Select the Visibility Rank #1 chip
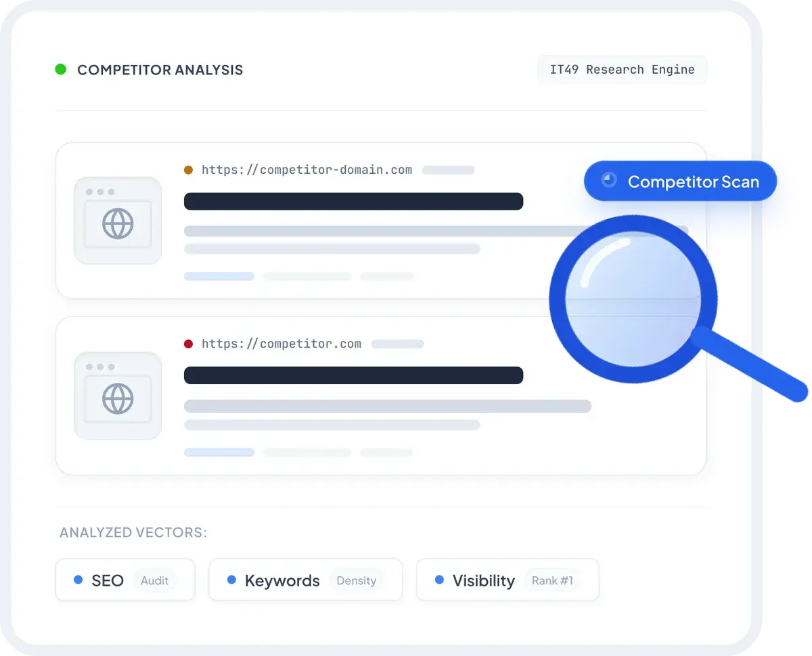Image resolution: width=812 pixels, height=656 pixels. (x=507, y=580)
